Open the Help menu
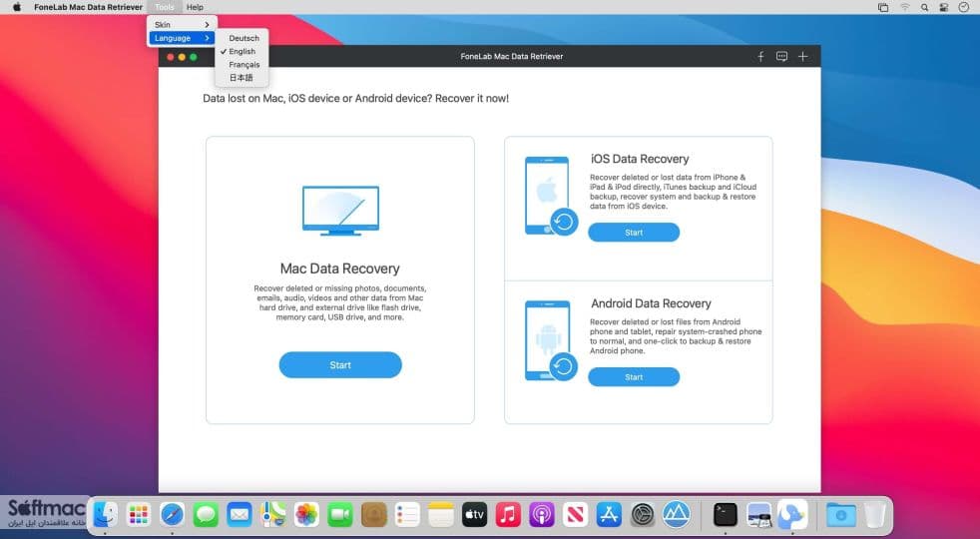Viewport: 980px width, 539px height. click(195, 8)
